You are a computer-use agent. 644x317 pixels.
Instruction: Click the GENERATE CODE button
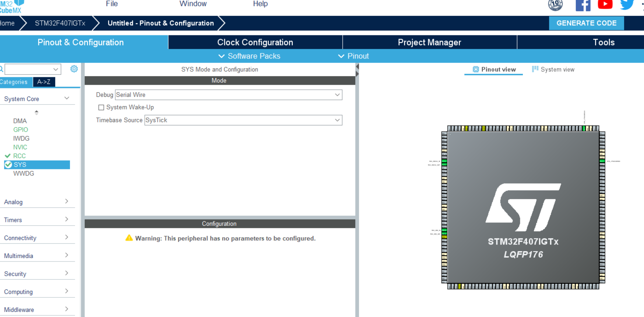point(586,23)
